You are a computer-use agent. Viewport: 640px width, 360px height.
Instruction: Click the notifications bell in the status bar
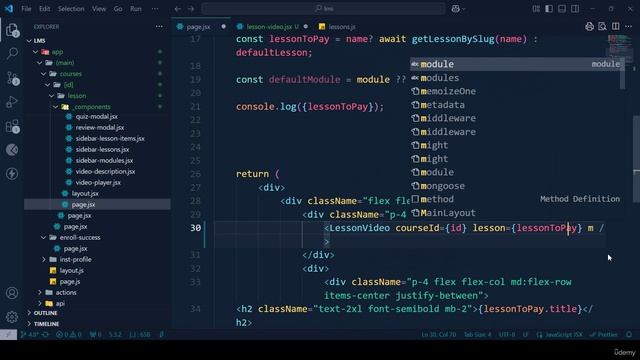pos(629,334)
